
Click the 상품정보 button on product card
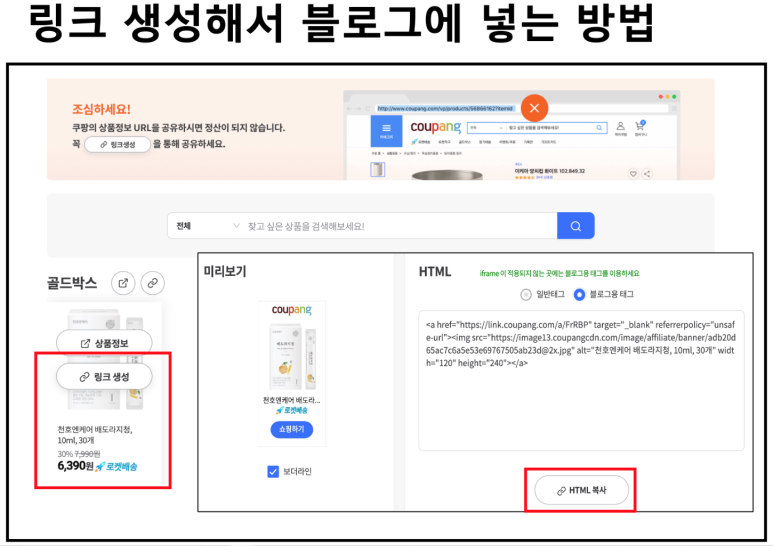click(104, 343)
